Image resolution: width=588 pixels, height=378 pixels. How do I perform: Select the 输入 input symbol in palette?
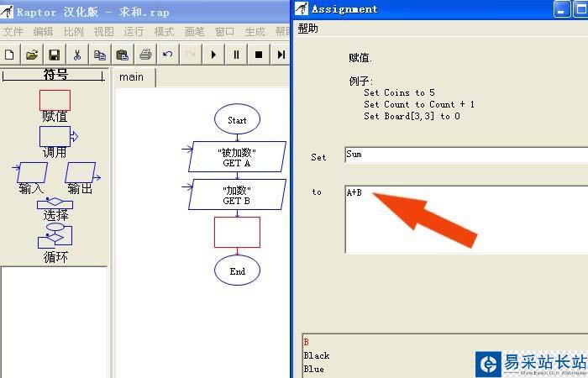[31, 178]
